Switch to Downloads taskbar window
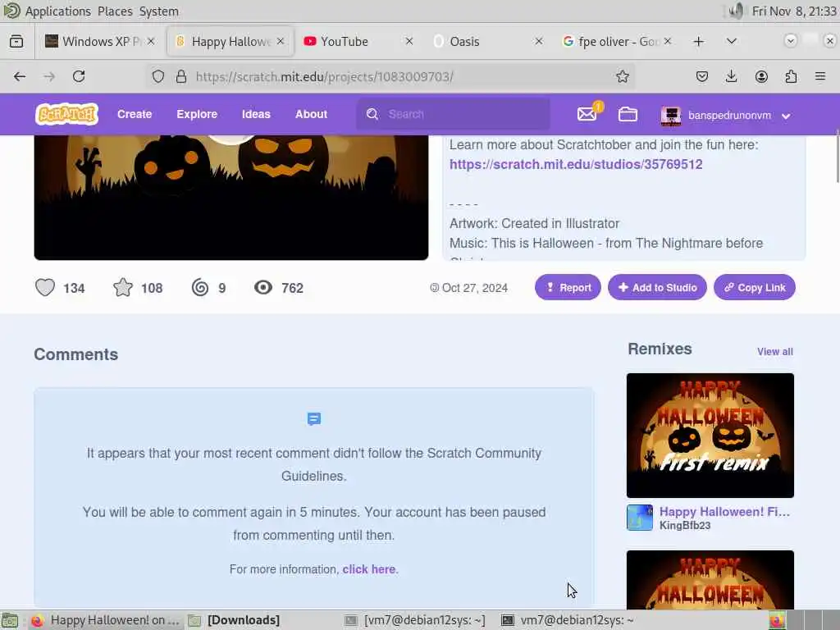Image resolution: width=840 pixels, height=630 pixels. (x=235, y=620)
